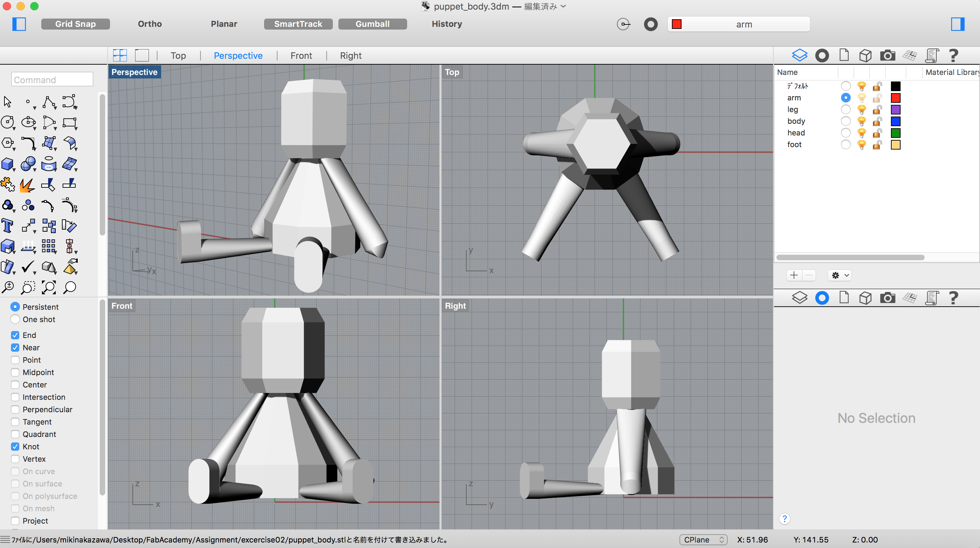
Task: Toggle Planar mode
Action: [224, 24]
